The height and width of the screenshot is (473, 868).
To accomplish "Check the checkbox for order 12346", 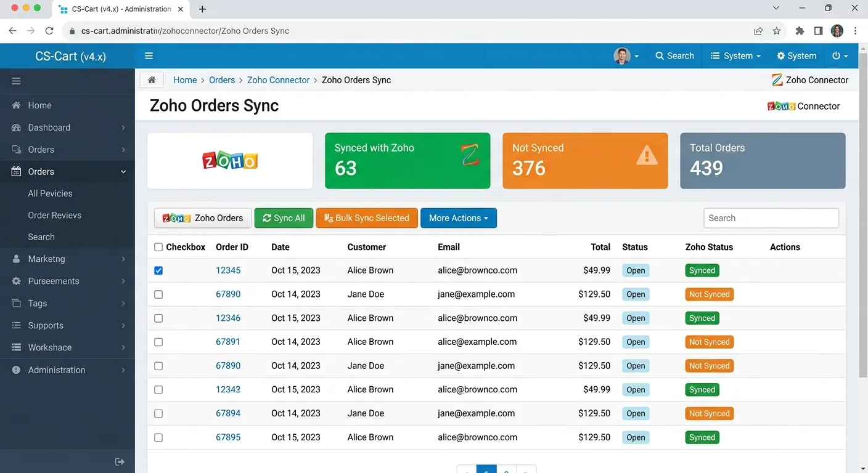I will (x=158, y=318).
